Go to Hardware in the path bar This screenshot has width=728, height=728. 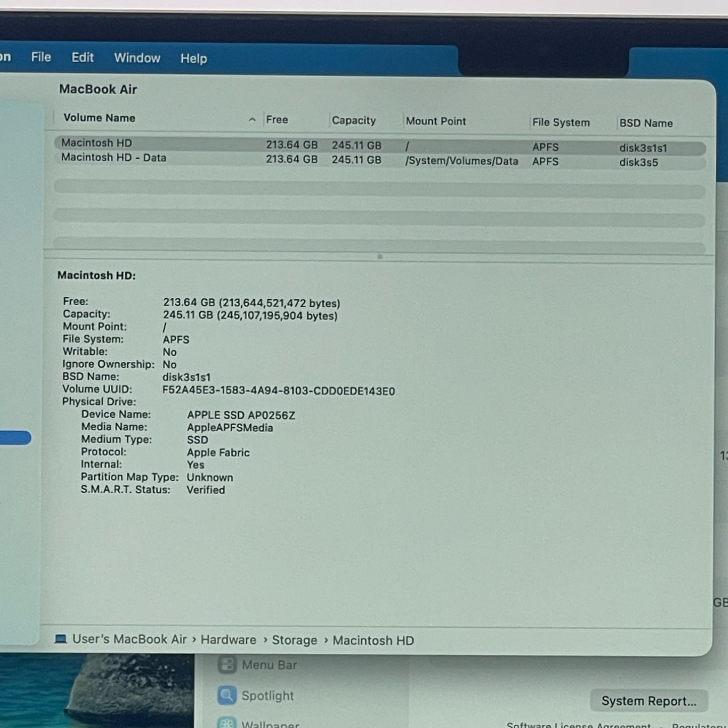point(228,640)
